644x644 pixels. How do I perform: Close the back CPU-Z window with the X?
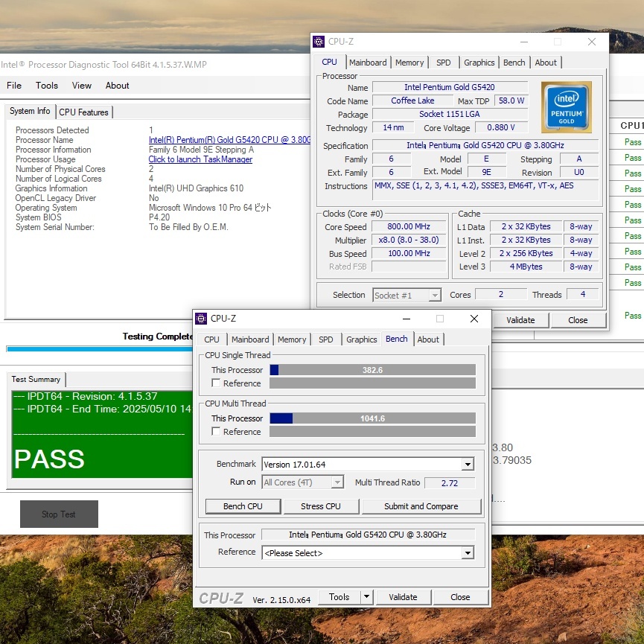592,42
